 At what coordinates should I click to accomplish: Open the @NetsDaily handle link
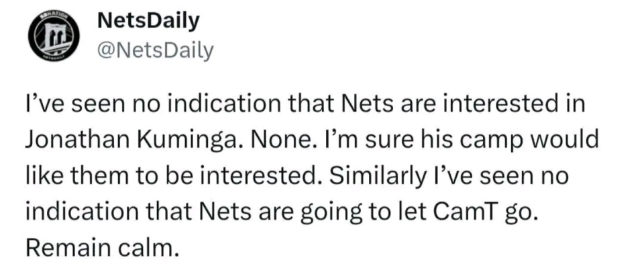click(x=155, y=51)
